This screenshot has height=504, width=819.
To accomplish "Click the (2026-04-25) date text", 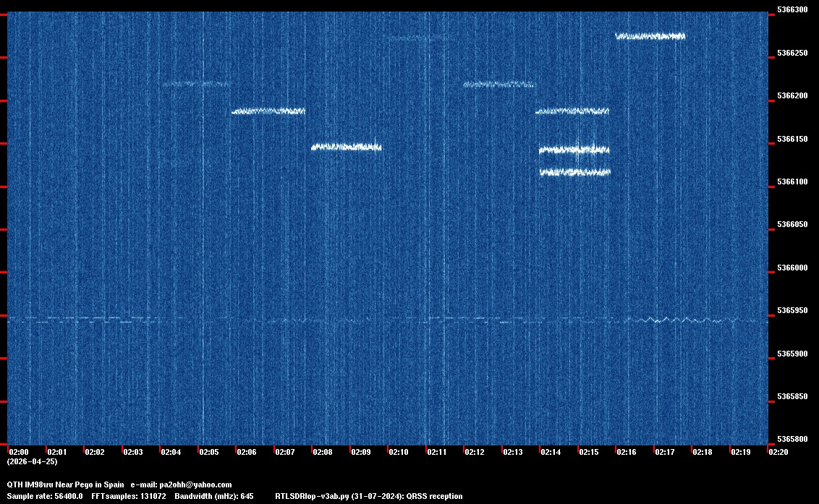I will point(32,461).
